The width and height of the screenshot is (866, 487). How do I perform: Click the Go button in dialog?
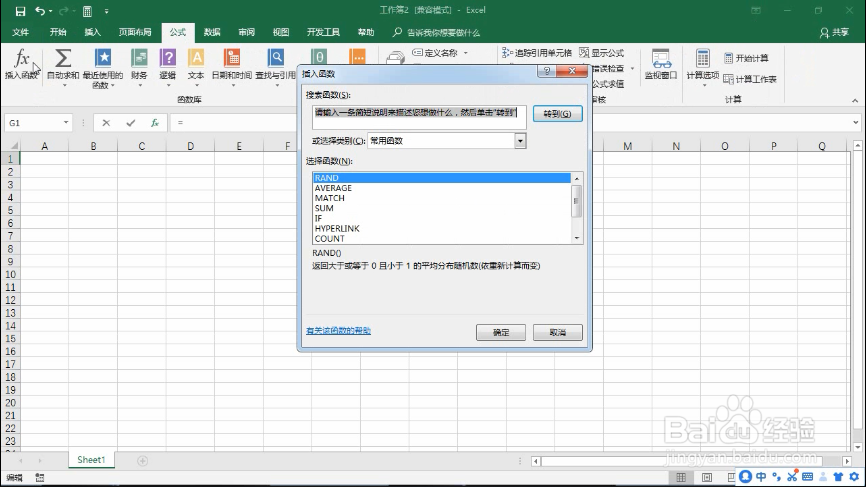pos(557,114)
